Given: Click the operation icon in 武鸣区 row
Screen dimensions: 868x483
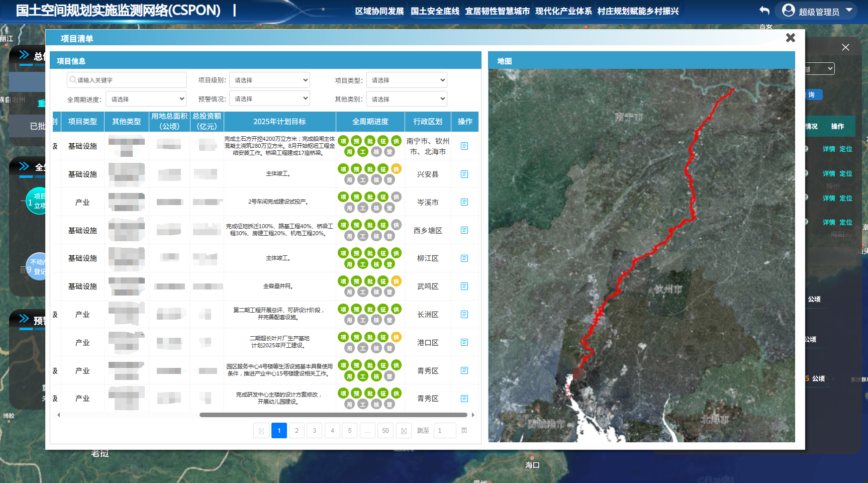Looking at the screenshot, I should coord(464,286).
